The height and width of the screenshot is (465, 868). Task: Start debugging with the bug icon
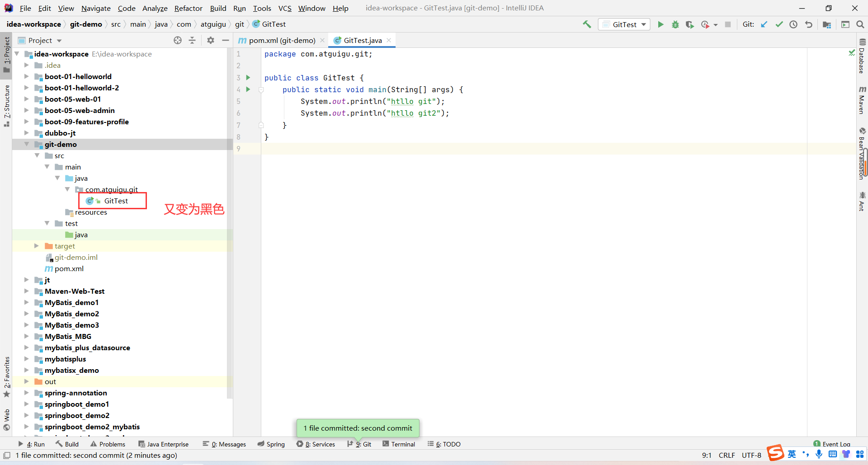coord(675,24)
